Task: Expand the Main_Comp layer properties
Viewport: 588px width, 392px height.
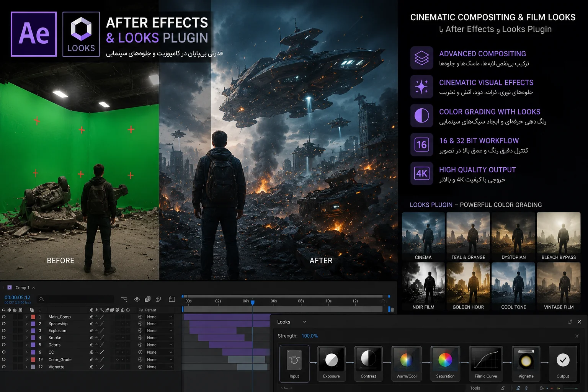Action: point(26,317)
